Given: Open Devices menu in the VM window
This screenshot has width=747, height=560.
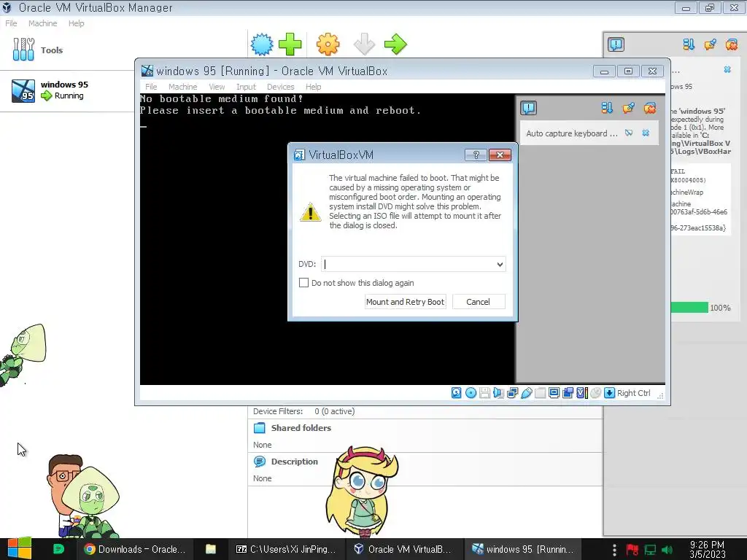Looking at the screenshot, I should coord(281,87).
